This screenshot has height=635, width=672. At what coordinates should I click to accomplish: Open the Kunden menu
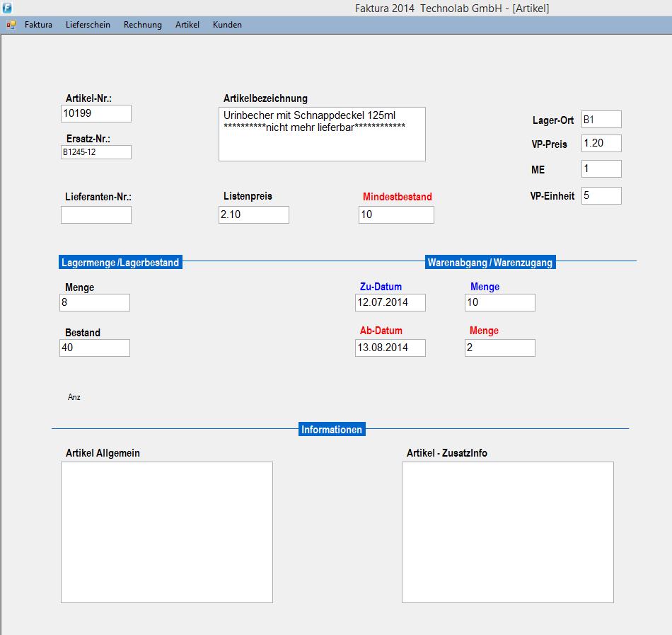227,25
